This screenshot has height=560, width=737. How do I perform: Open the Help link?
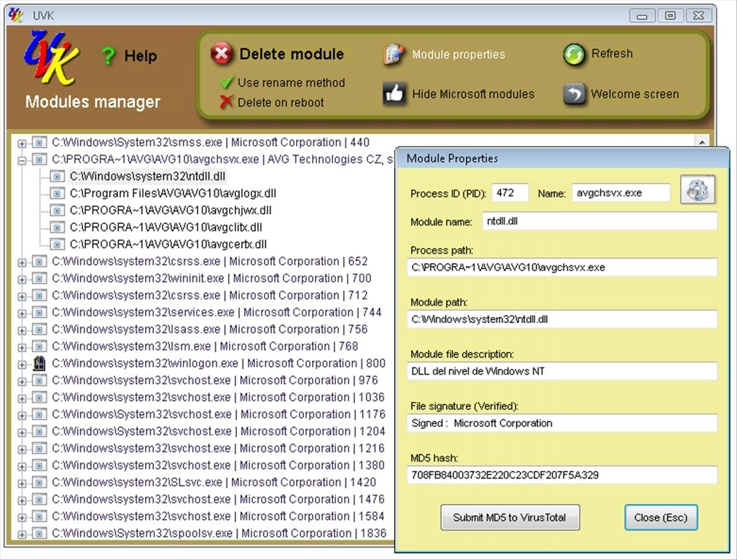click(141, 56)
